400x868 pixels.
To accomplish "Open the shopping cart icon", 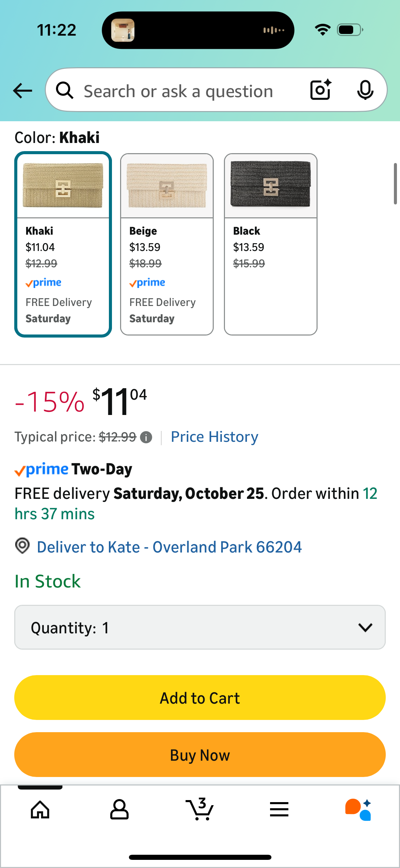I will [x=200, y=810].
